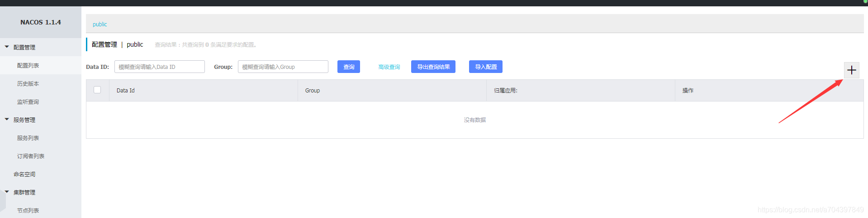Open 高级查询 advanced search link
The width and height of the screenshot is (868, 218).
389,67
